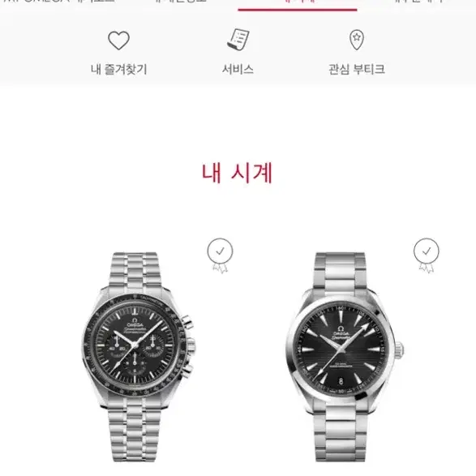Image resolution: width=476 pixels, height=476 pixels.
Task: Click the Speedmaster's steel bracelet above the case
Action: point(134,270)
